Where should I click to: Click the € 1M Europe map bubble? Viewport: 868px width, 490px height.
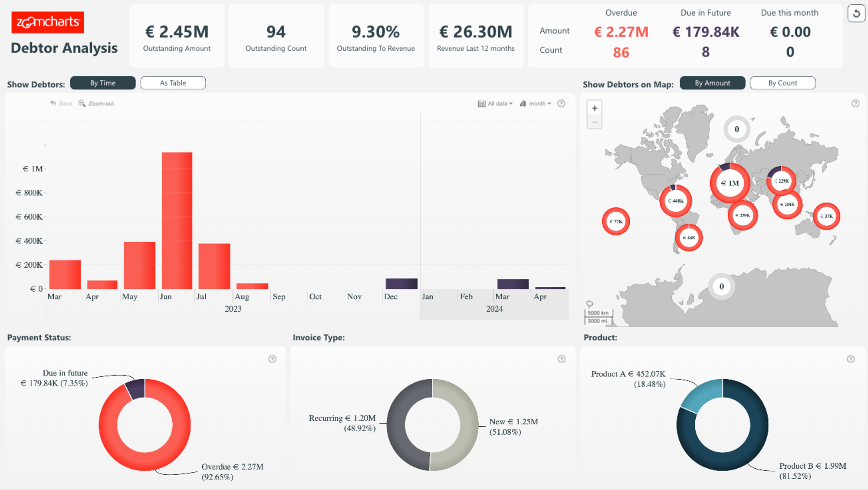point(730,183)
